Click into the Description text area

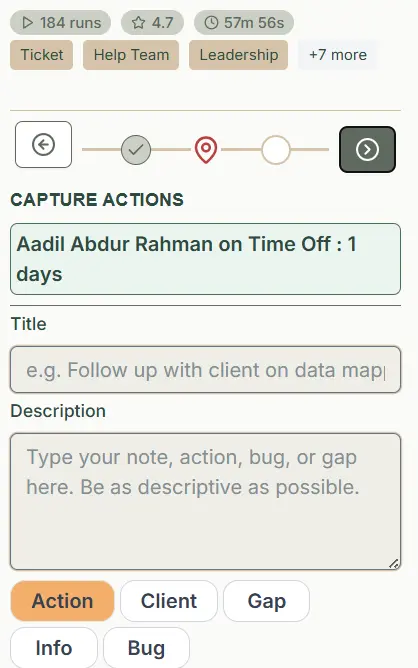pyautogui.click(x=205, y=501)
